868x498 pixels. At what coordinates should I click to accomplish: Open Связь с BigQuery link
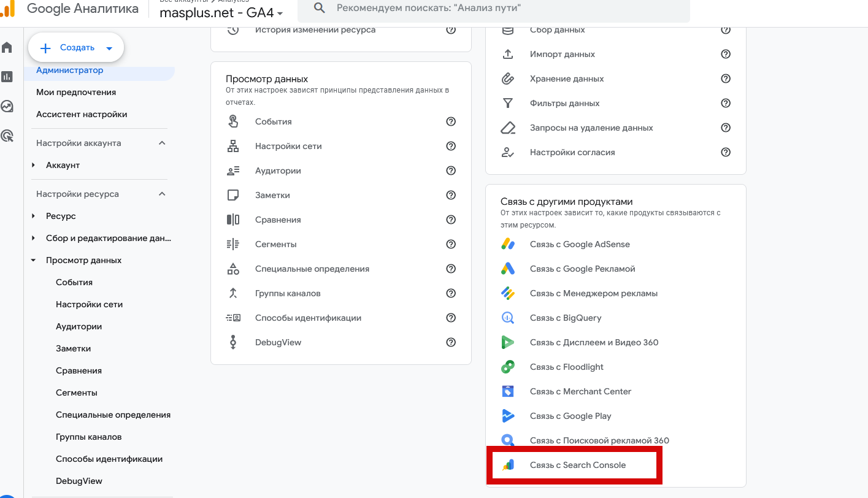pos(565,318)
